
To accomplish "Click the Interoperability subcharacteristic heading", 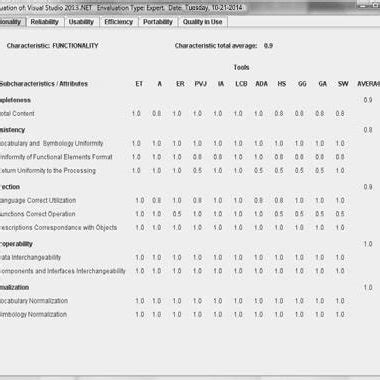I will [x=16, y=244].
